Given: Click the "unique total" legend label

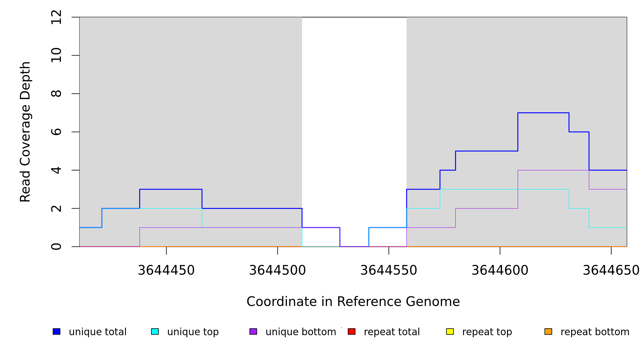Looking at the screenshot, I should [x=97, y=332].
